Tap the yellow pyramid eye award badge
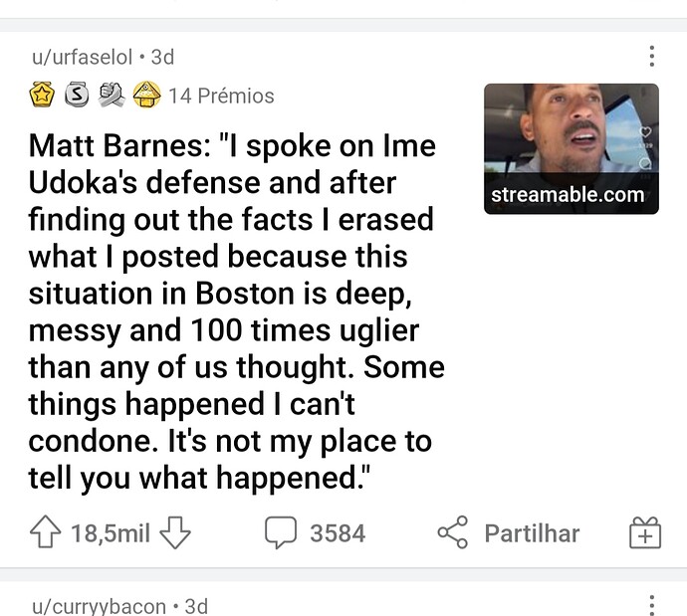687x616 pixels. [x=146, y=96]
